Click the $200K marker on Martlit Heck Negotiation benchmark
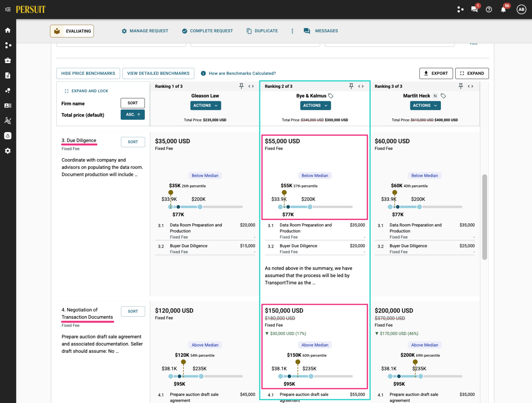Viewport: 532px width, 403px height. (x=415, y=362)
